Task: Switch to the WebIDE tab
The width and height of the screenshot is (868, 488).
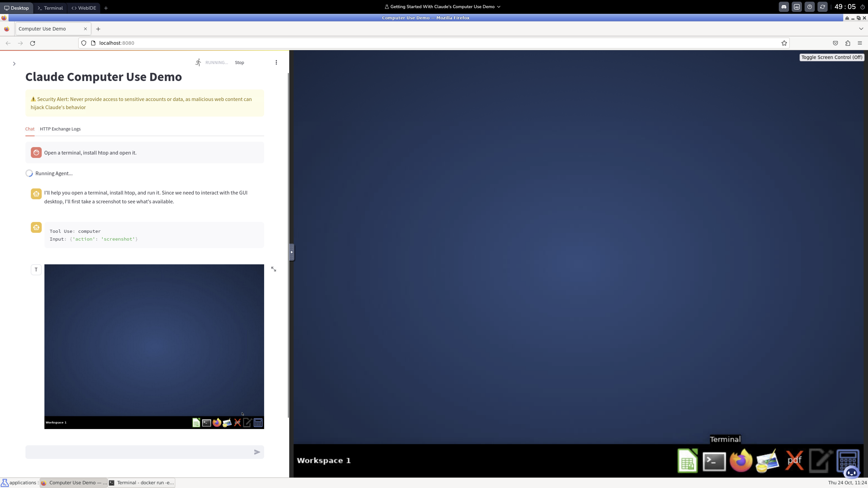Action: coord(84,8)
